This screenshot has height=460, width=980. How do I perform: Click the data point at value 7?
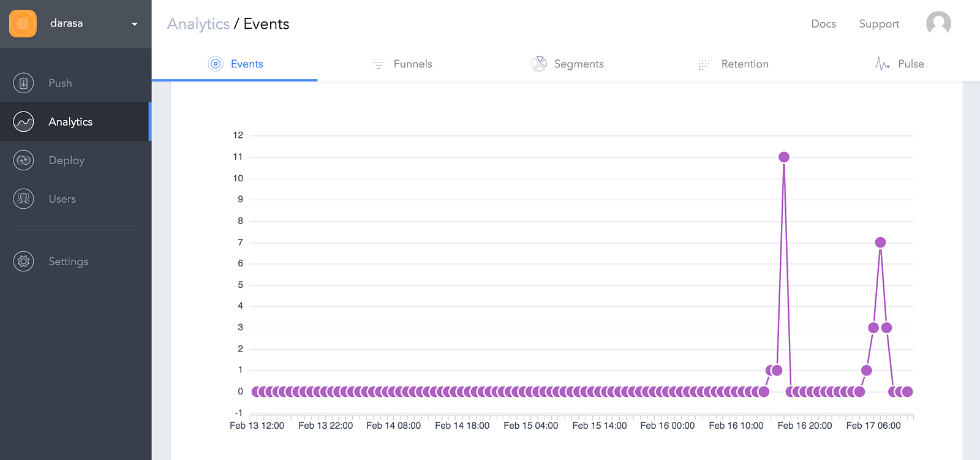click(880, 243)
